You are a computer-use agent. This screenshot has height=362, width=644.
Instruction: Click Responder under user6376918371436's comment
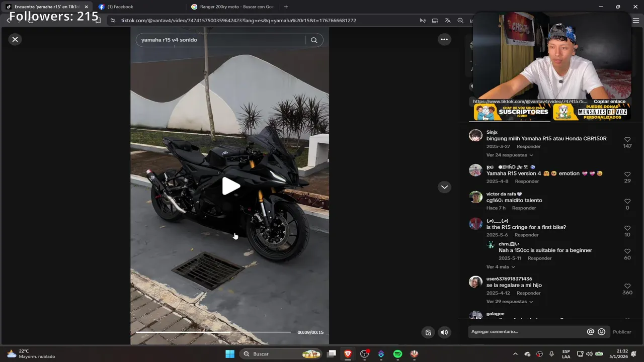[528, 293]
